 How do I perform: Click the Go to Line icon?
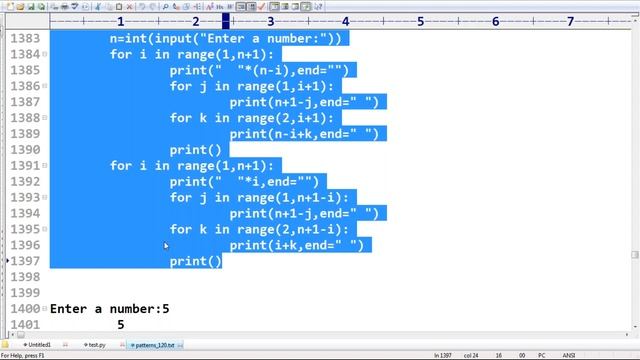[197, 7]
